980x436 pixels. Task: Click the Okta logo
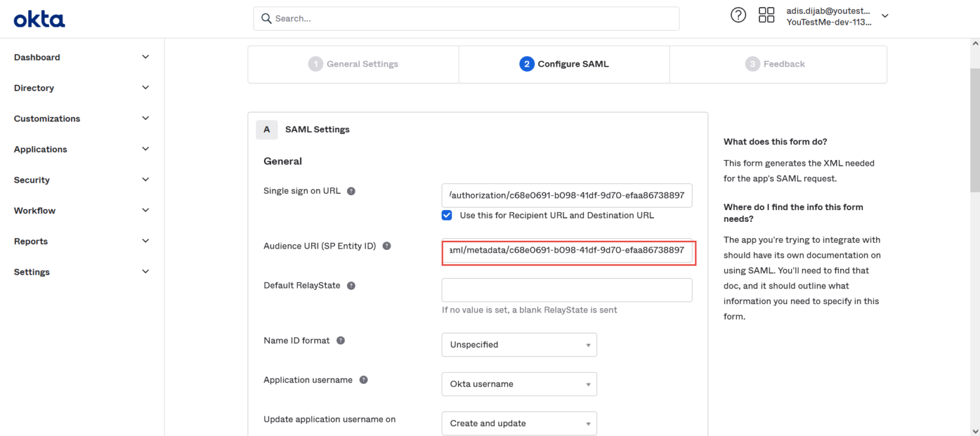pyautogui.click(x=39, y=18)
